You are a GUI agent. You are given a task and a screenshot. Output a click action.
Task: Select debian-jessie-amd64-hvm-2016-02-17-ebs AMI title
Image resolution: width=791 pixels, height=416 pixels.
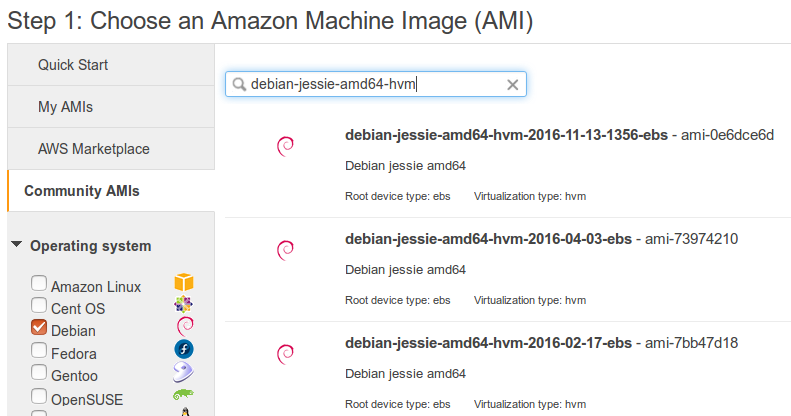pos(488,343)
